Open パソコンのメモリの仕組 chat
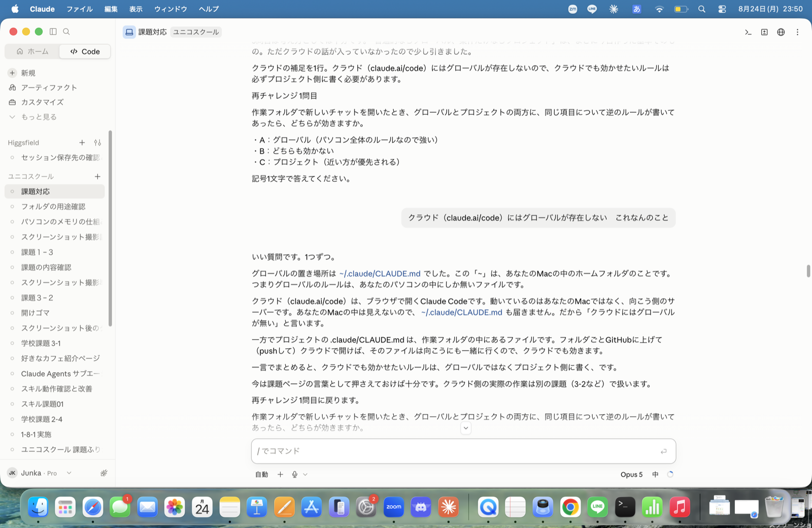The width and height of the screenshot is (812, 528). tap(55, 222)
